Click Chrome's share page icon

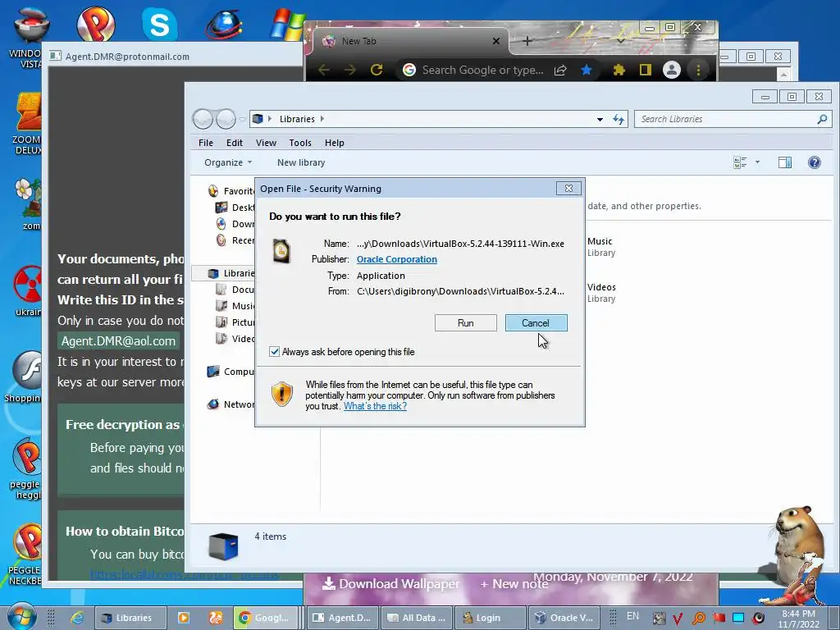[x=560, y=71]
